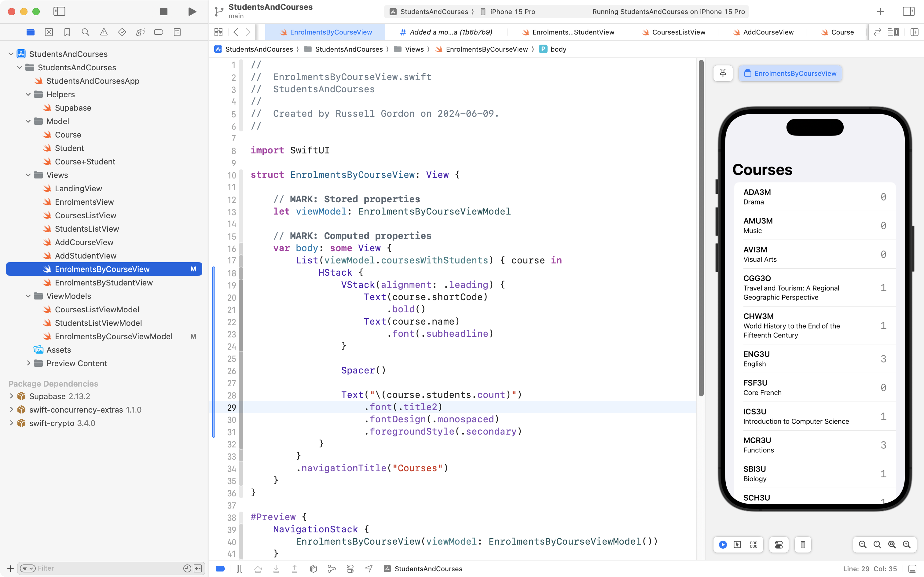Open the Bookmarks navigator icon
The image size is (924, 577).
click(x=67, y=32)
